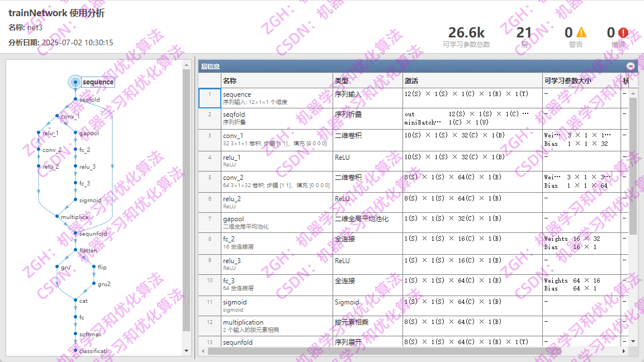Click the seqfold node below sequence
The height and width of the screenshot is (362, 644).
(75, 99)
